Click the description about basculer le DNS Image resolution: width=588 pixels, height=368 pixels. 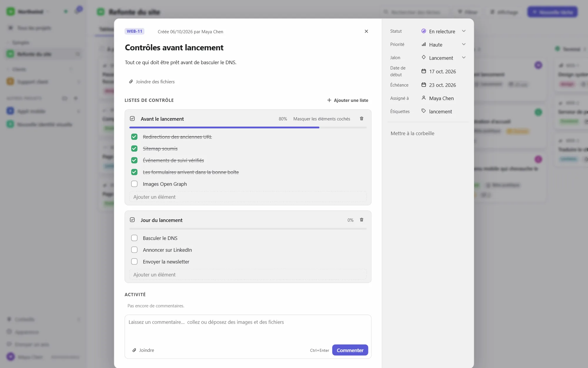181,62
